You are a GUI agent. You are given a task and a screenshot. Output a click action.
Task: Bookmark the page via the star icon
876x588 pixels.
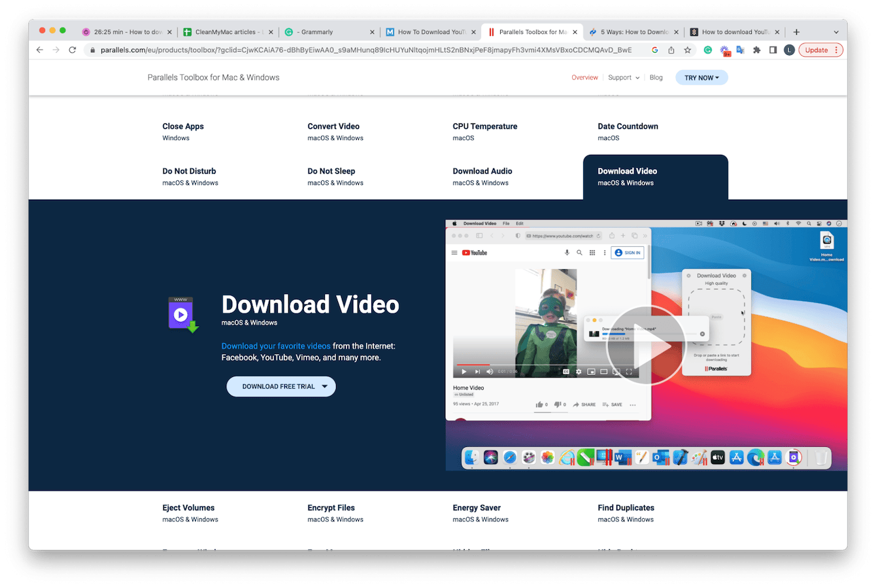687,50
